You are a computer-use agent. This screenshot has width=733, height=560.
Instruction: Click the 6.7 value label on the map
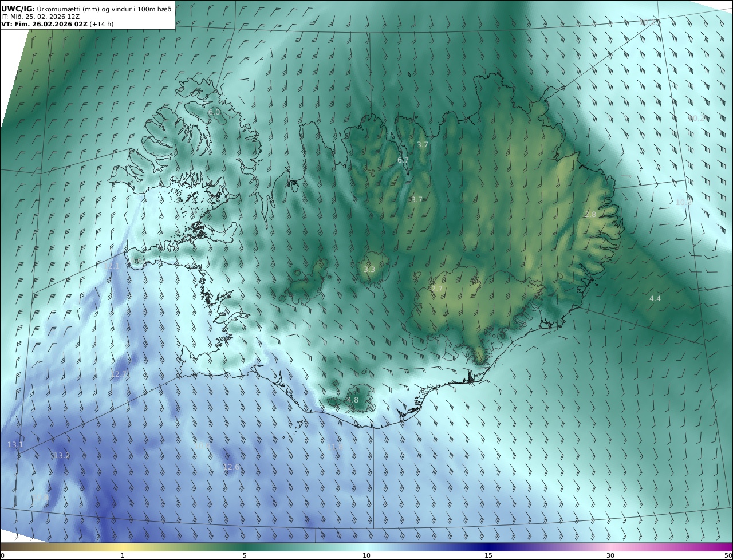(x=403, y=160)
